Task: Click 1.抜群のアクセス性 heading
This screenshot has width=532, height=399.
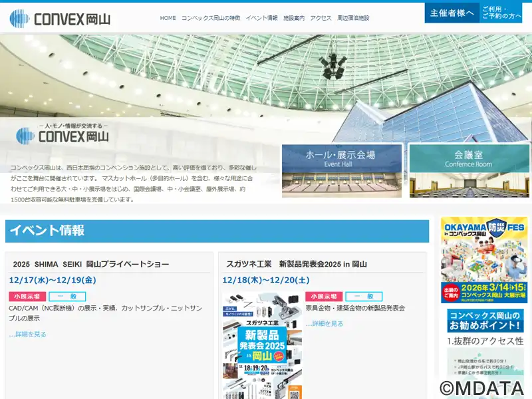Action: (485, 341)
